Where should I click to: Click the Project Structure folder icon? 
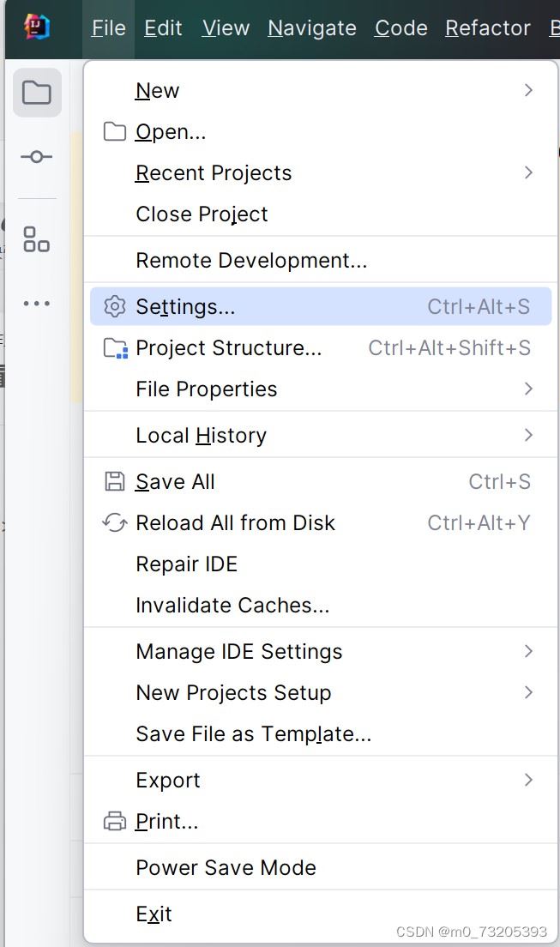coord(115,347)
